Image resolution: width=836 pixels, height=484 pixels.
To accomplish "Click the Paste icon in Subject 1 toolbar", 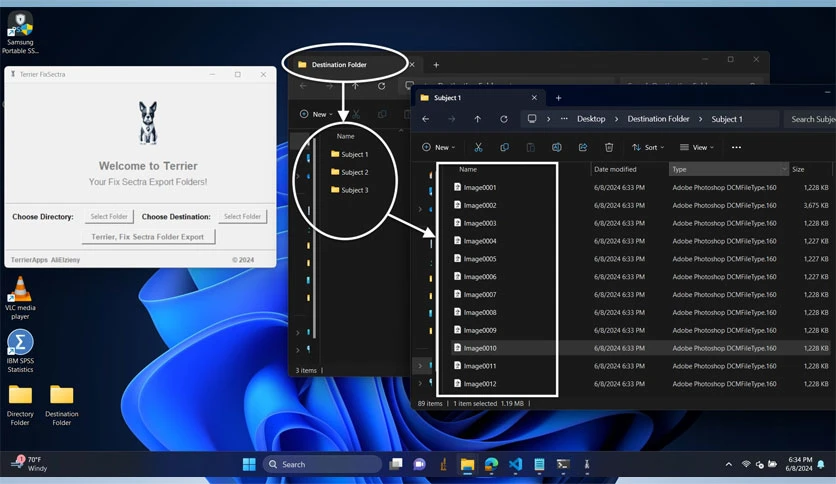I will point(530,147).
